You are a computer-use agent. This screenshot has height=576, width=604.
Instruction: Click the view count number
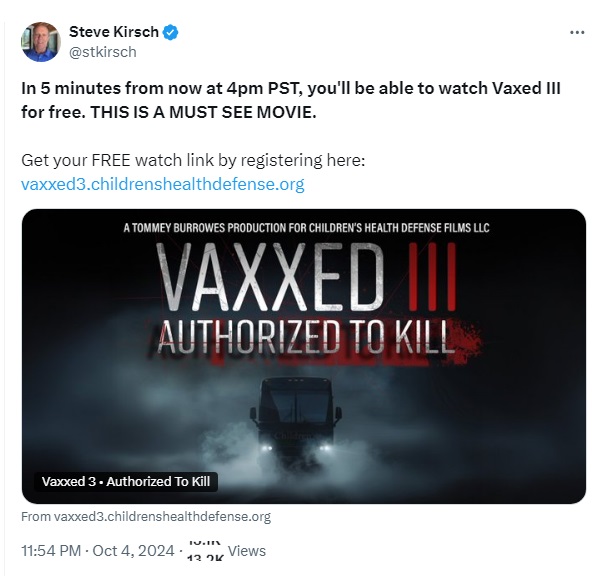point(205,550)
